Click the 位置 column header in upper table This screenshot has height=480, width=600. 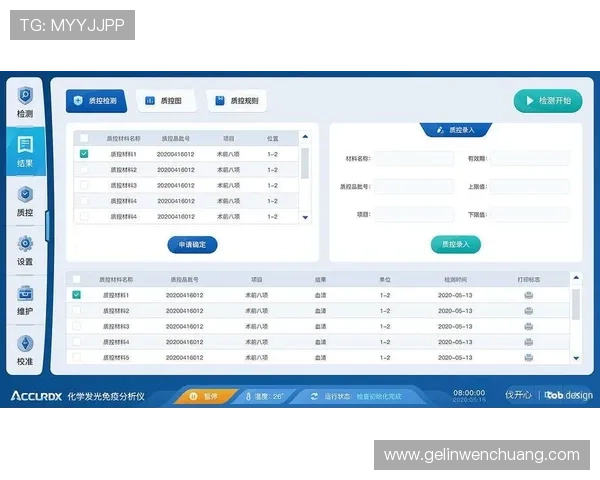click(272, 139)
